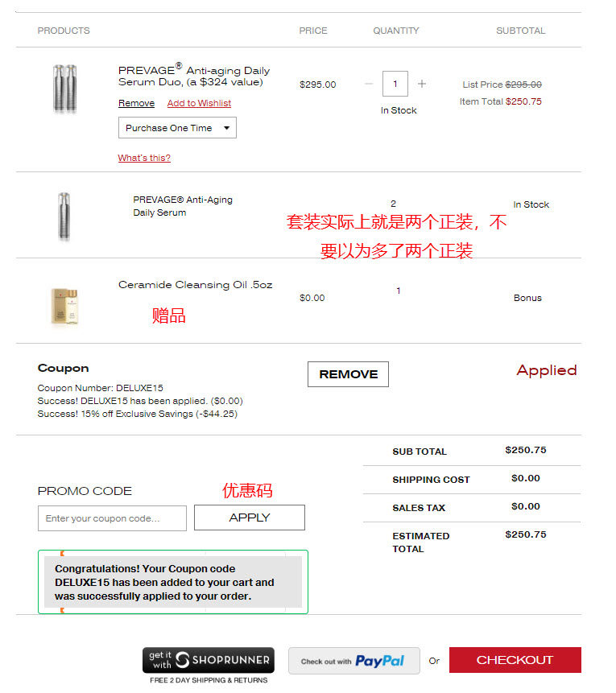Click the coupon success message box
Viewport: 616px width, 693px height.
coord(173,582)
